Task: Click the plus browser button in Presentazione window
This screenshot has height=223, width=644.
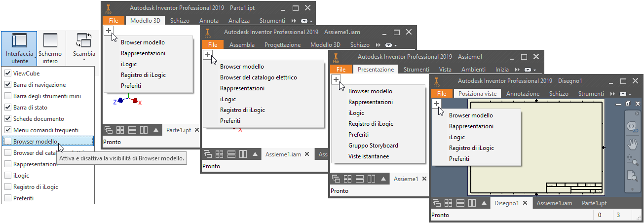Action: [x=336, y=79]
